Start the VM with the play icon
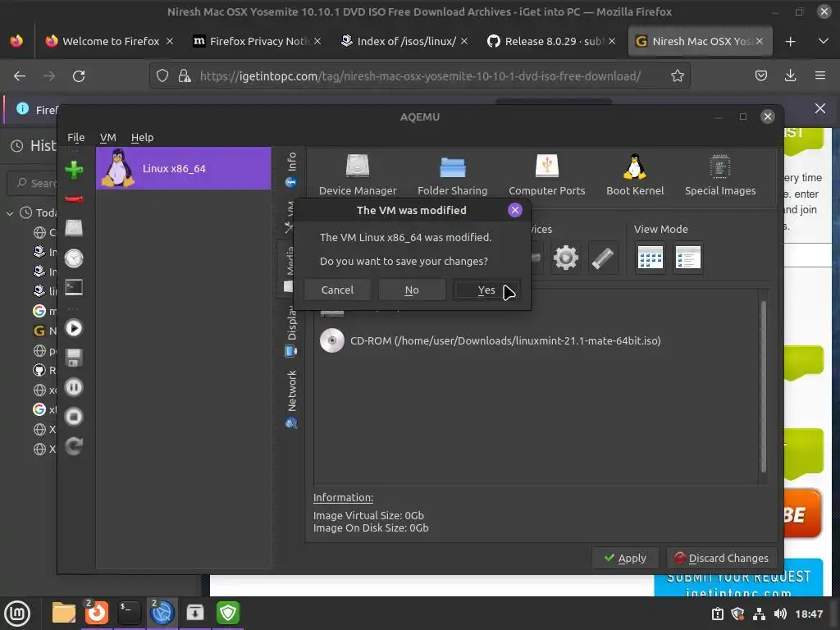 [74, 328]
